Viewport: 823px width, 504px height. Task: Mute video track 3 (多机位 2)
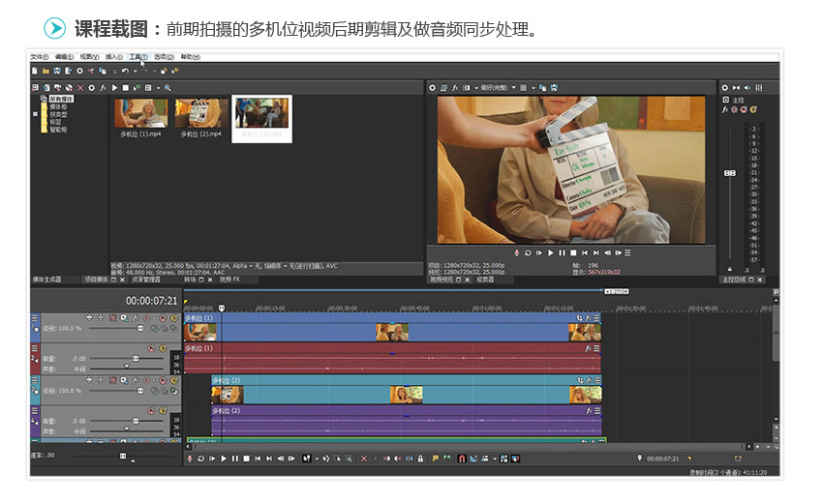point(164,380)
